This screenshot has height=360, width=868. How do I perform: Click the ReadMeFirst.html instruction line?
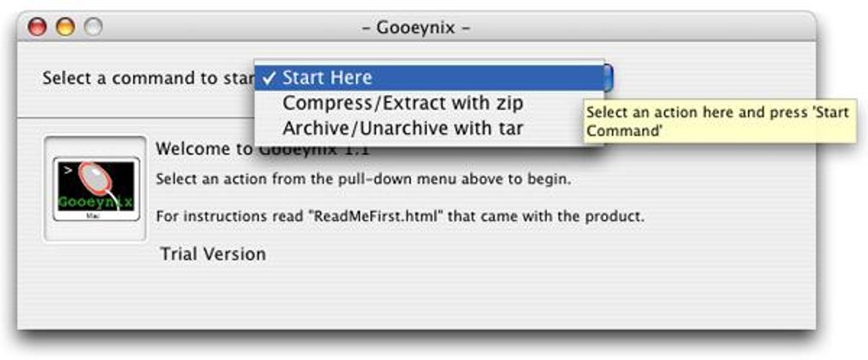tap(400, 216)
